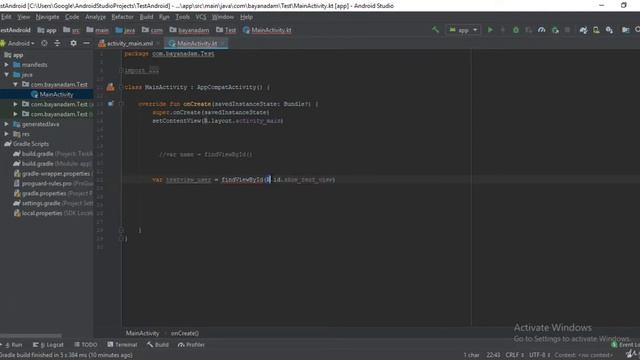Click MainActivity.kt in navigation bar
The width and height of the screenshot is (640, 360).
point(267,30)
